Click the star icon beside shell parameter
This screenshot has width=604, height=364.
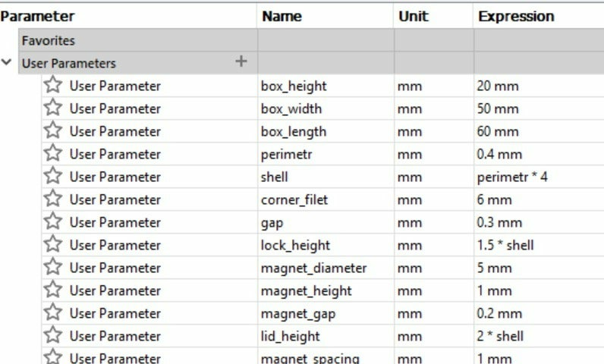tap(52, 177)
